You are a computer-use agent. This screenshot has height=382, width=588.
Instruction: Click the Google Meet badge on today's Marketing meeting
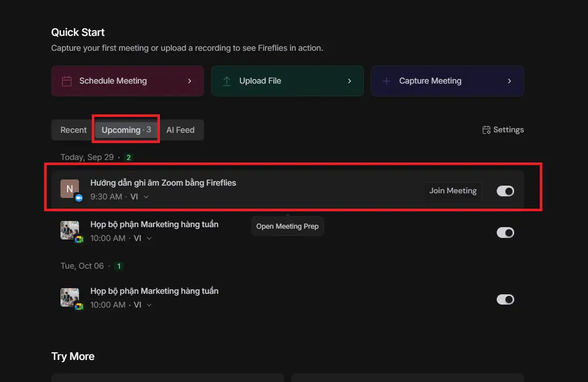79,239
